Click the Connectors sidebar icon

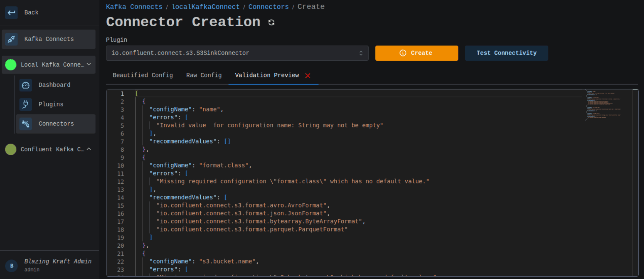click(x=26, y=124)
